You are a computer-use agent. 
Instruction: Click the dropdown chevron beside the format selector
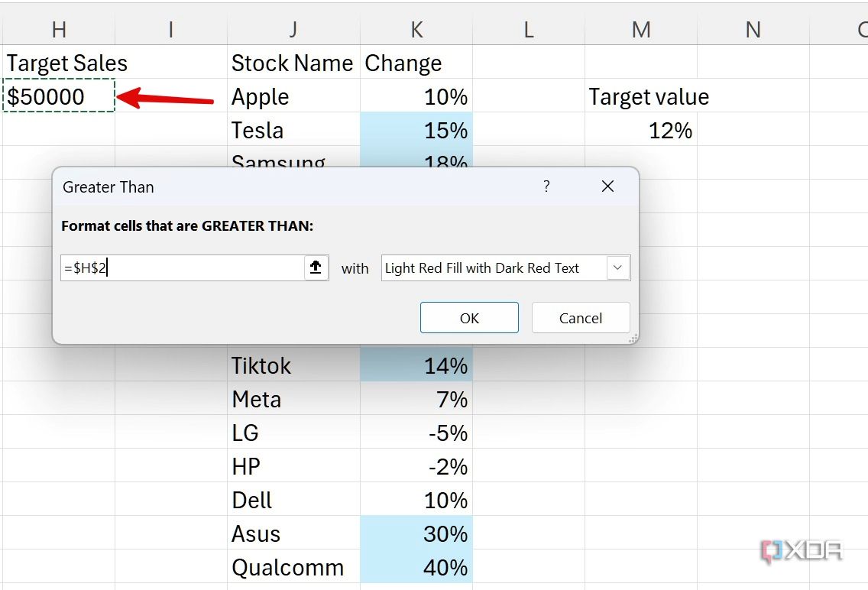(x=617, y=267)
